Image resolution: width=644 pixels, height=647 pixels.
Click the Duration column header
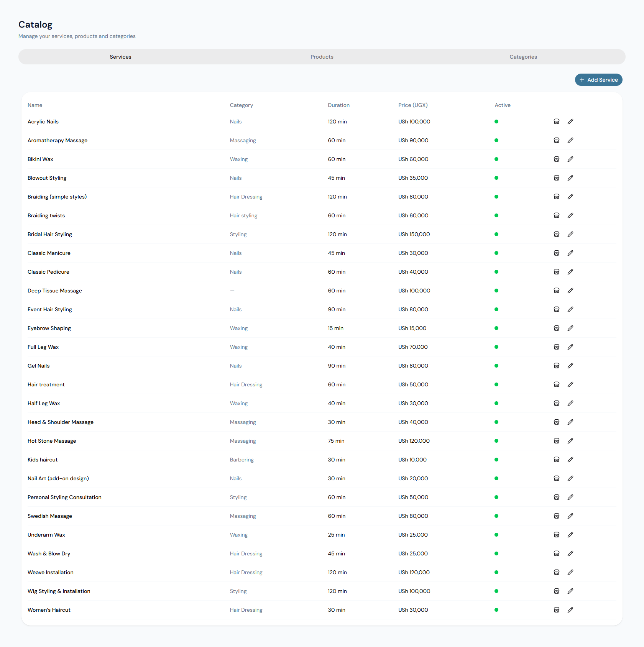click(x=338, y=105)
